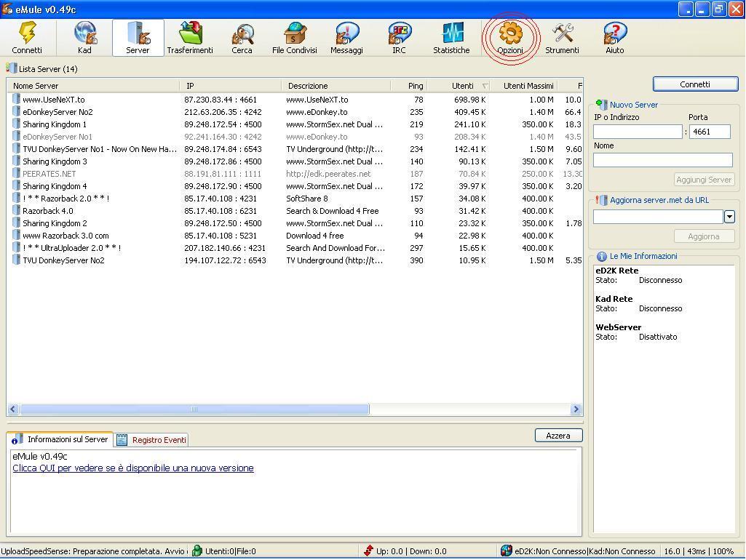Expand the server.met URL dropdown

tap(730, 217)
